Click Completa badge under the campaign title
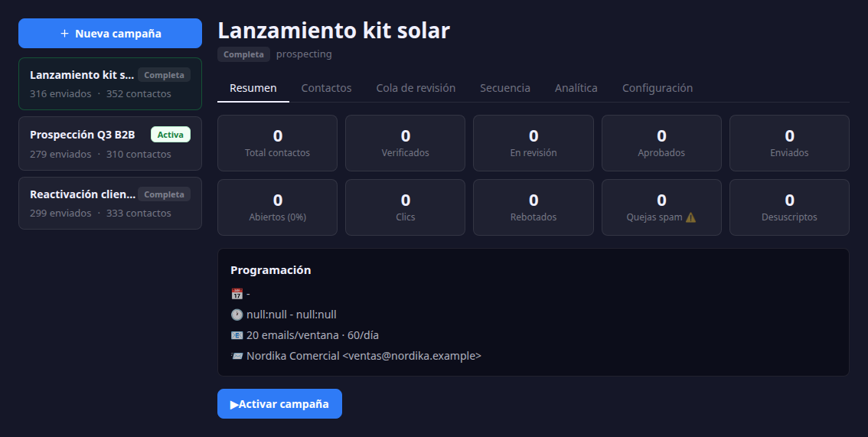 point(243,54)
